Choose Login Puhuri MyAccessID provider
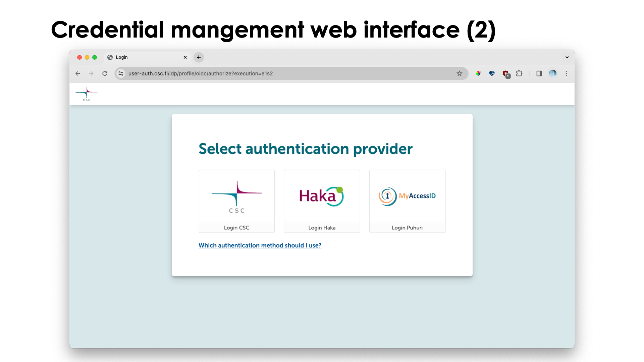Screen dimensions: 644x362 click(407, 201)
